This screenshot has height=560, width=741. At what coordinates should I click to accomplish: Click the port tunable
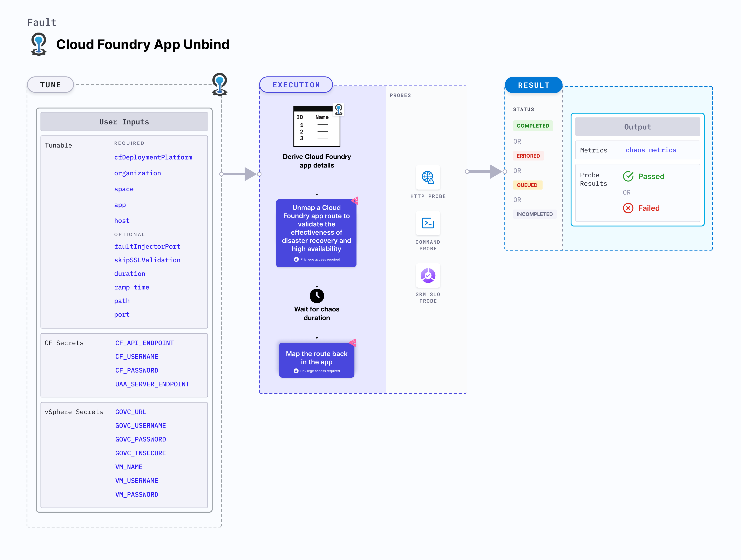coord(122,314)
